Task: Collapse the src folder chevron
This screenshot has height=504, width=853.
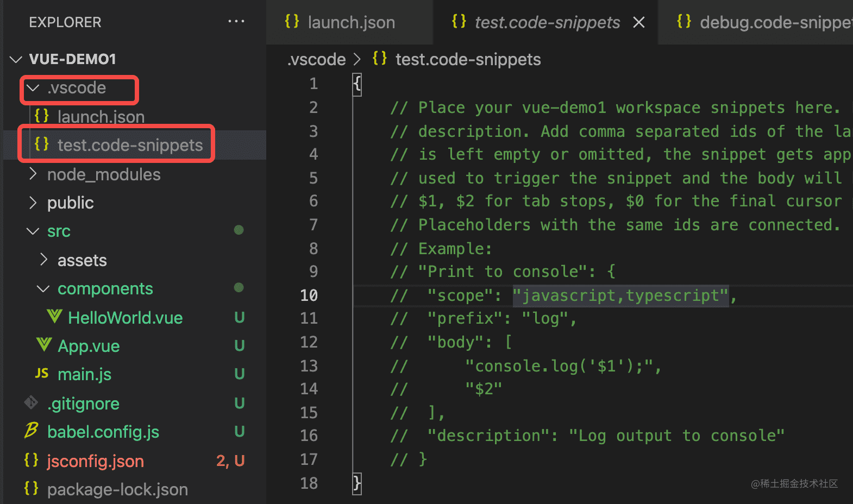Action: tap(33, 231)
